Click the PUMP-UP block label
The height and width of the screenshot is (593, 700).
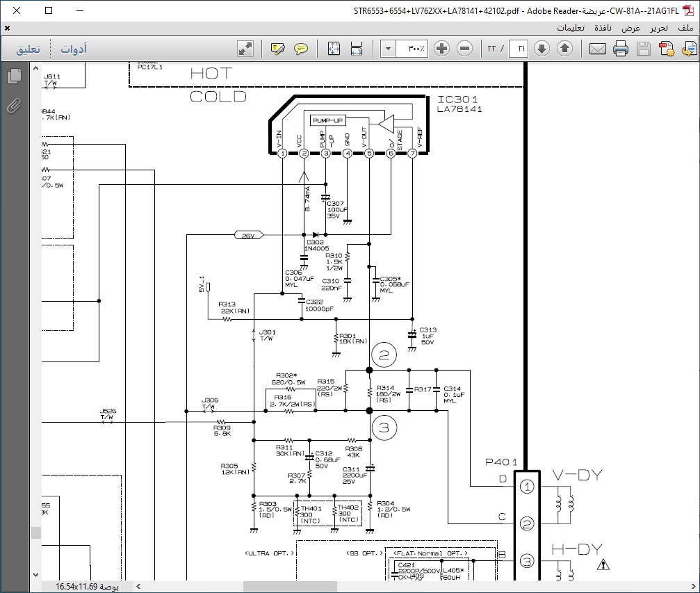[327, 120]
